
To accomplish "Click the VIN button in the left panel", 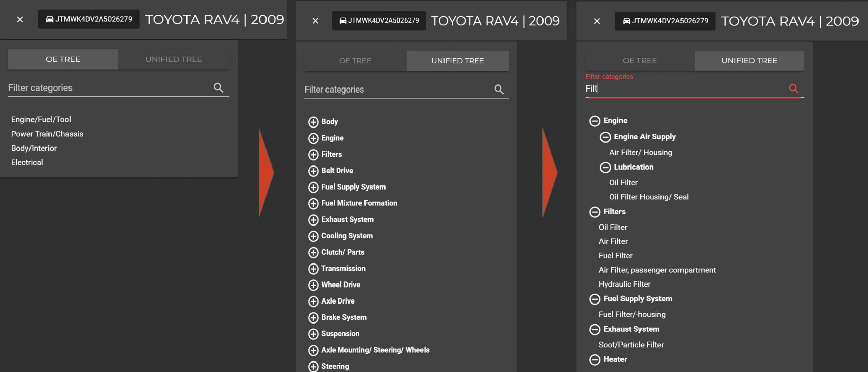I will 89,19.
